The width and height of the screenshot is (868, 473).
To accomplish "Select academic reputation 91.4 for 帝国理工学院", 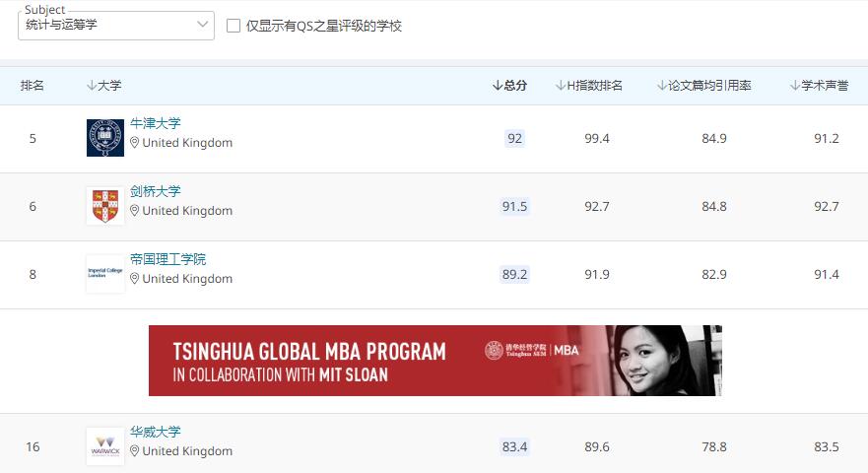I will click(827, 275).
